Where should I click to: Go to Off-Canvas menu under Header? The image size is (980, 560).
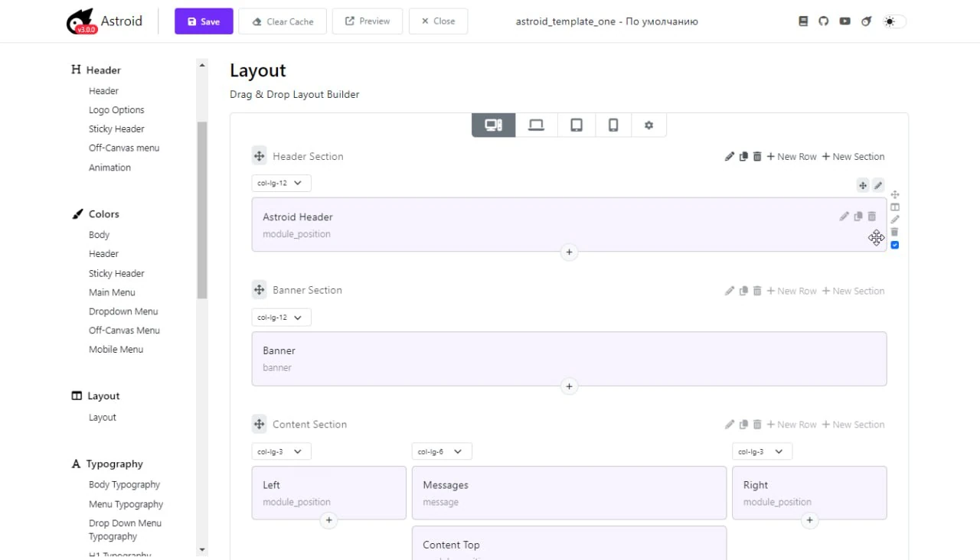tap(124, 148)
